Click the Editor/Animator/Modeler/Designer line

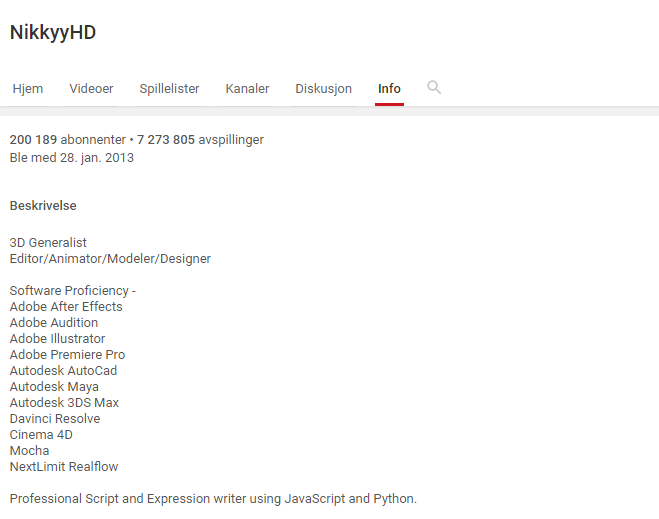110,258
